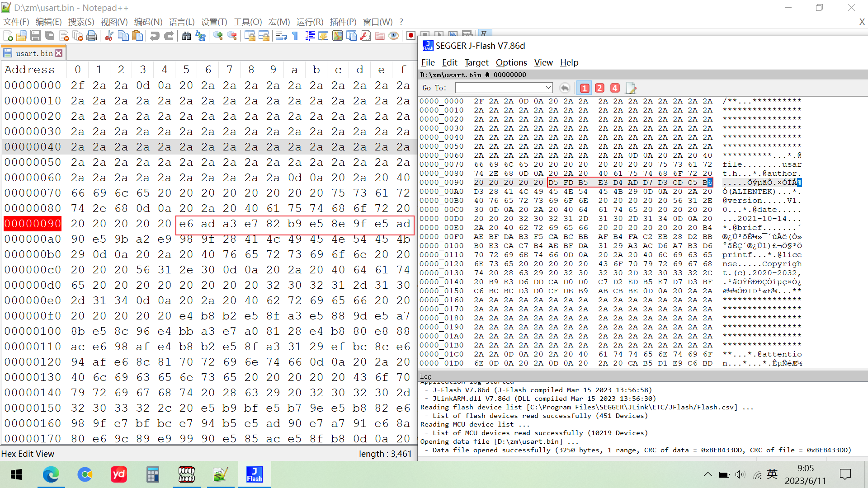Toggle synchronized horizontal scrolling

pyautogui.click(x=264, y=36)
